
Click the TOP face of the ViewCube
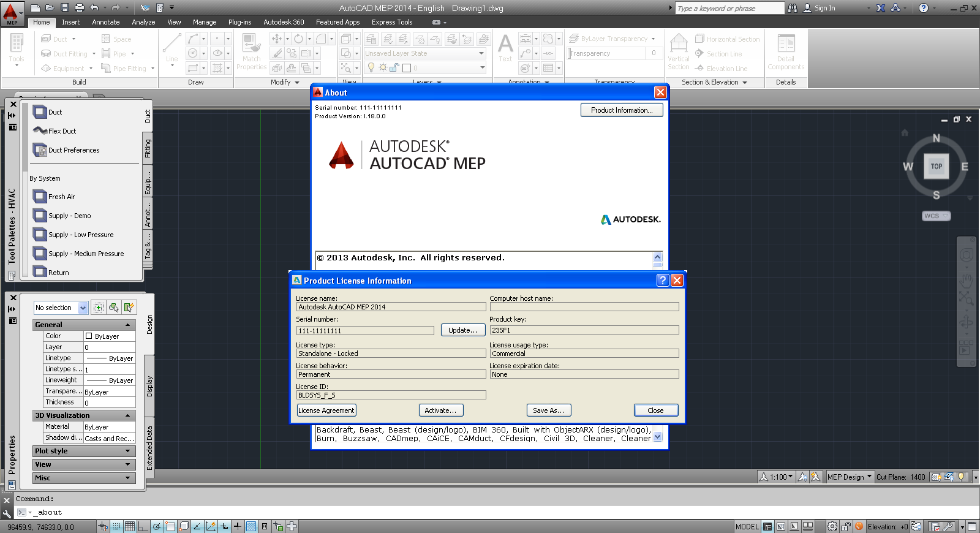point(937,166)
